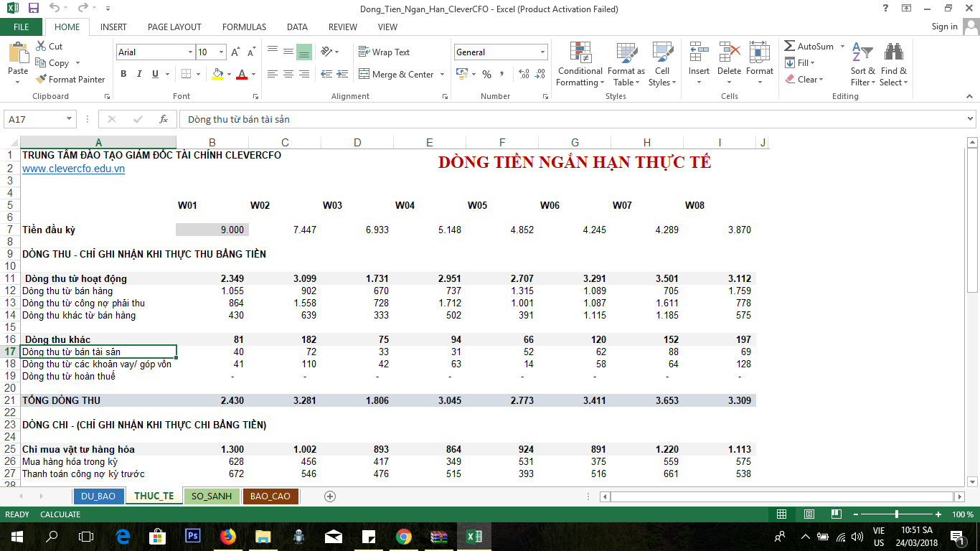980x551 pixels.
Task: Open Google Chrome from the taskbar
Action: click(x=403, y=536)
